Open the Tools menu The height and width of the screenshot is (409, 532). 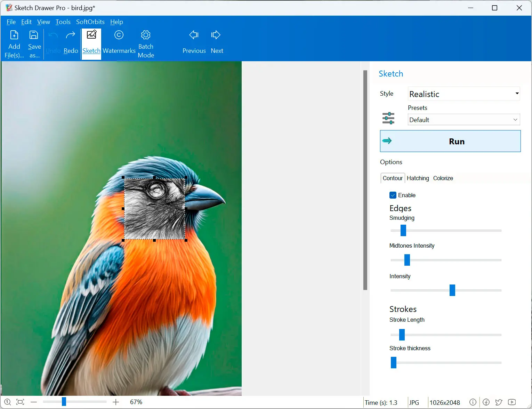point(63,22)
